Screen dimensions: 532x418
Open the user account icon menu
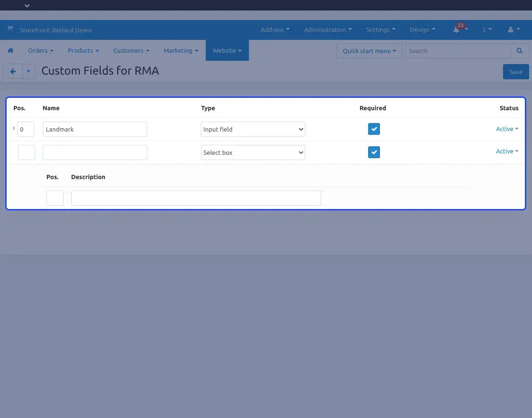(x=511, y=29)
